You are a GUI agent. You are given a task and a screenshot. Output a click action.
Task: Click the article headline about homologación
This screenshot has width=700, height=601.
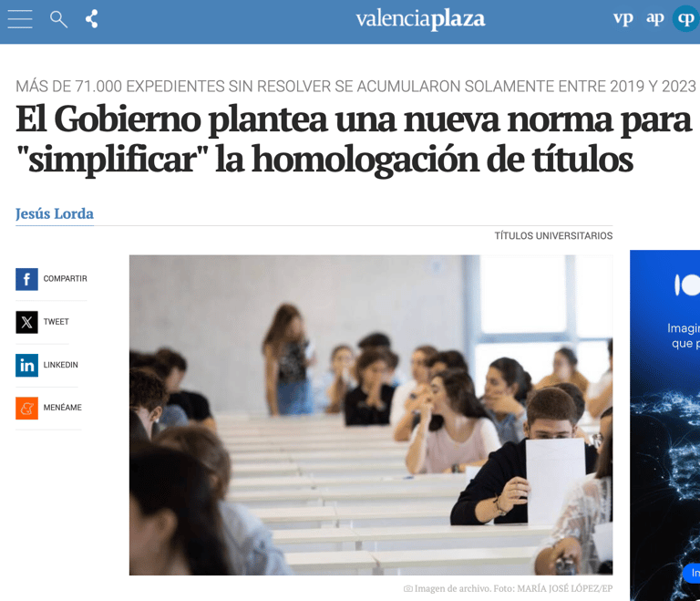pos(353,140)
